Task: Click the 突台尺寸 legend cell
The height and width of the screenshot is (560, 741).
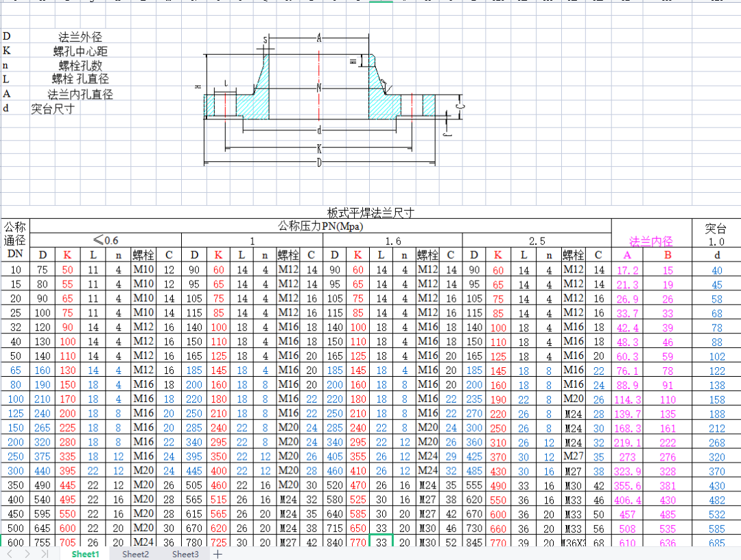Action: [52, 108]
